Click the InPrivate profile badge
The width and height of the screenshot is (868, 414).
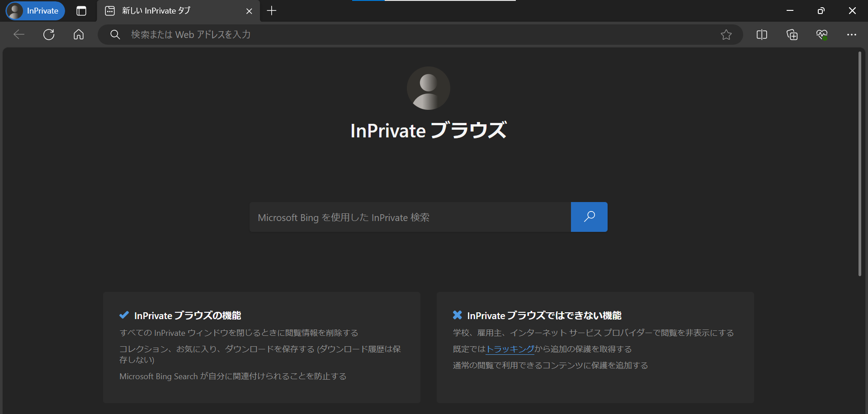coord(35,11)
